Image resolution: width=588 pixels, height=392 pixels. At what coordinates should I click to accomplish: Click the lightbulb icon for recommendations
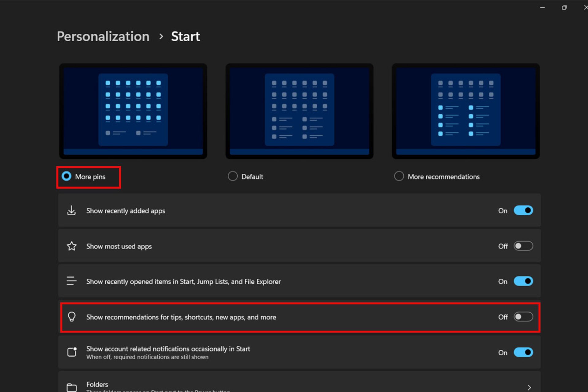[x=72, y=317]
